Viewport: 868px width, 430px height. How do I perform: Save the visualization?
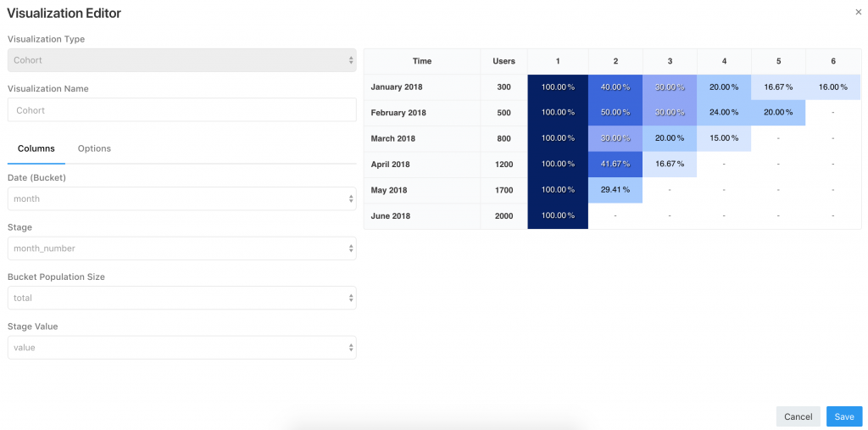[x=843, y=416]
